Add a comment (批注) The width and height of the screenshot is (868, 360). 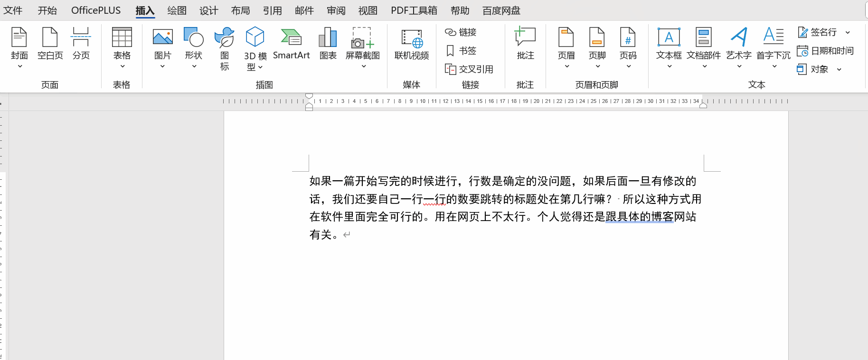pyautogui.click(x=525, y=44)
